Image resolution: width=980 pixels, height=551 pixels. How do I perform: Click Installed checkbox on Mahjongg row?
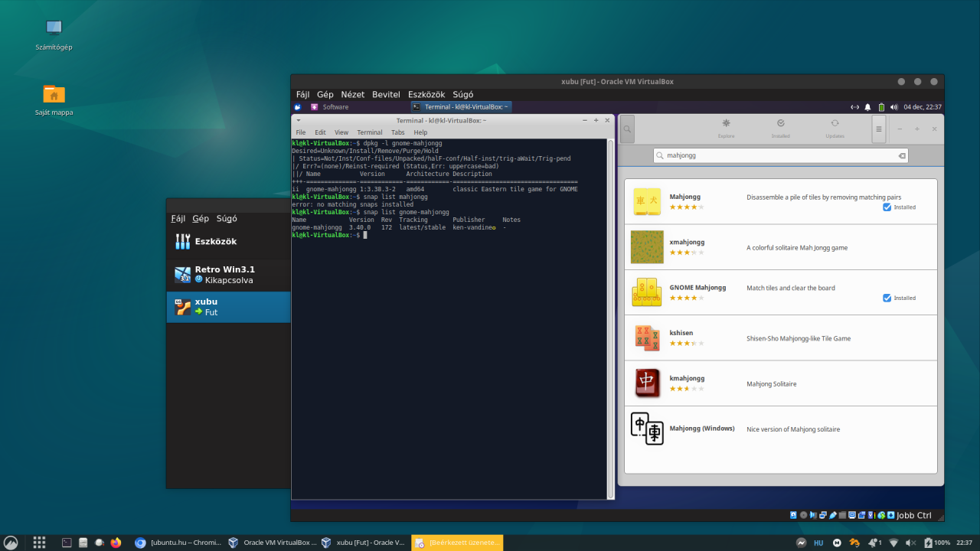pos(887,207)
